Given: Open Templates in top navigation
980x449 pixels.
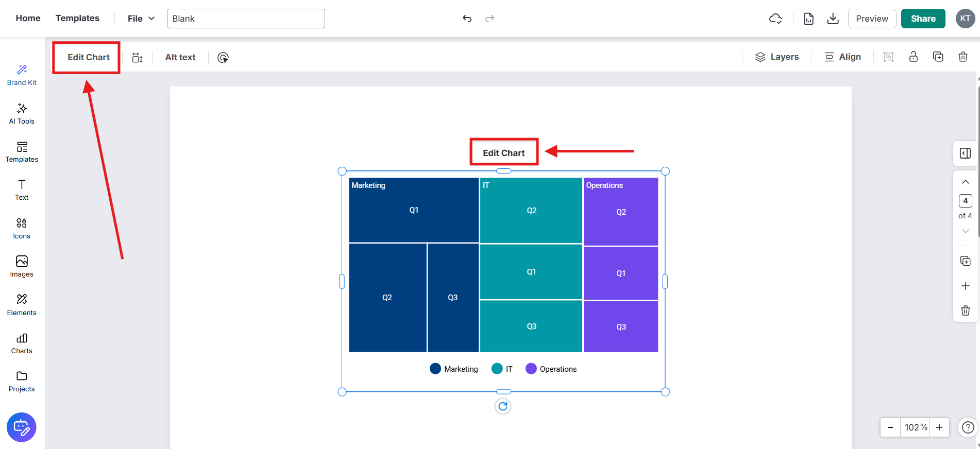Looking at the screenshot, I should 77,18.
